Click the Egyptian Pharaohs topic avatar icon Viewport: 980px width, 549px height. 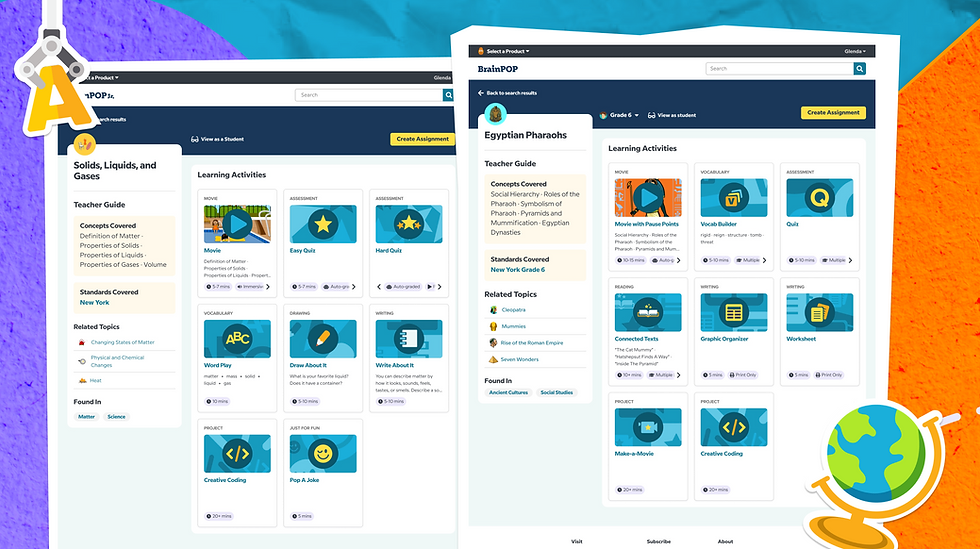tap(496, 114)
